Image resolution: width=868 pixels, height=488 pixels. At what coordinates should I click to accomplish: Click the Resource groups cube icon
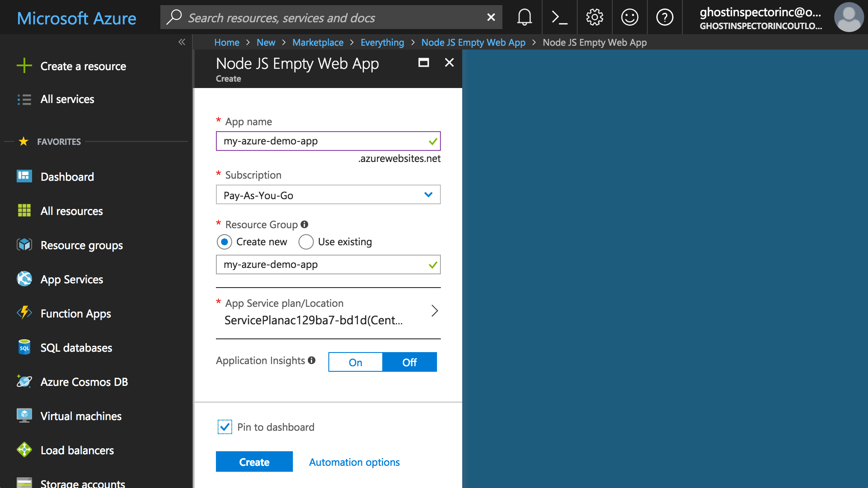point(24,244)
